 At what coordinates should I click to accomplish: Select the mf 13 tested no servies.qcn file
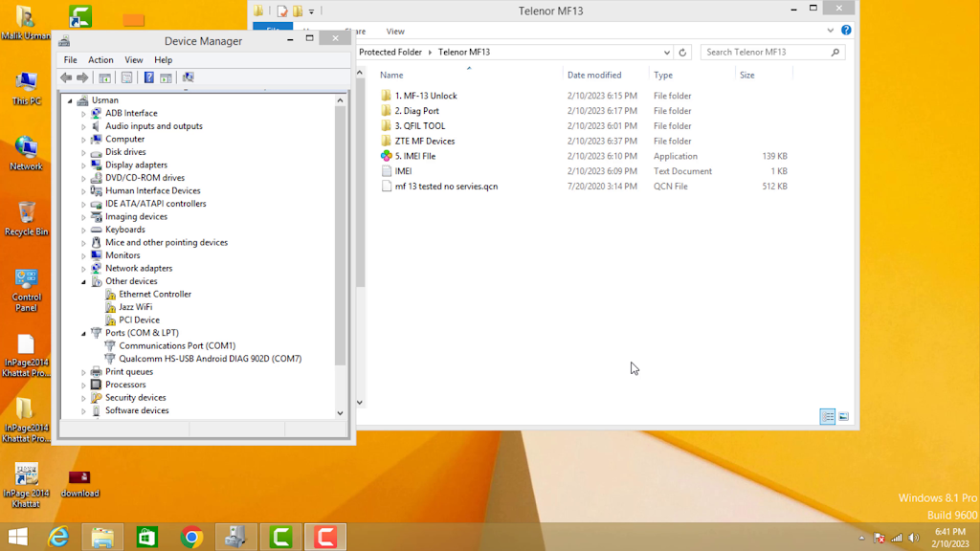point(446,187)
